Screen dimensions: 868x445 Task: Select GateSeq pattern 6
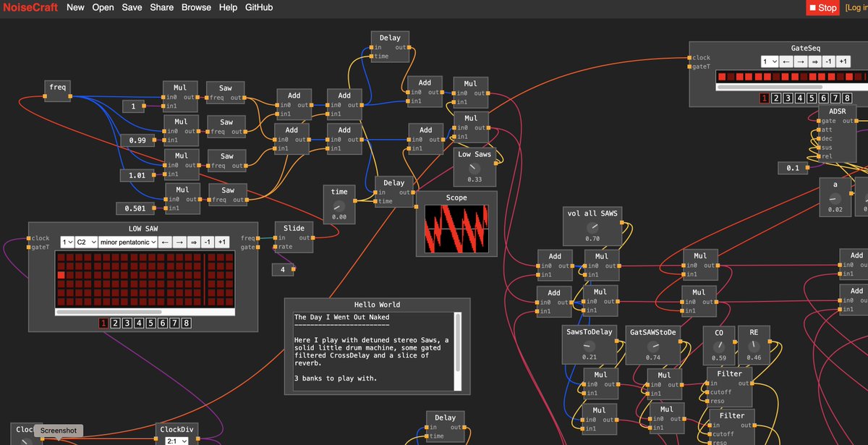tap(823, 98)
